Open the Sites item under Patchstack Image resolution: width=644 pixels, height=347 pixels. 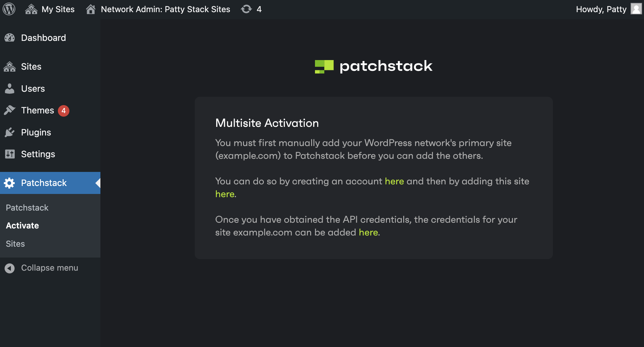tap(15, 244)
